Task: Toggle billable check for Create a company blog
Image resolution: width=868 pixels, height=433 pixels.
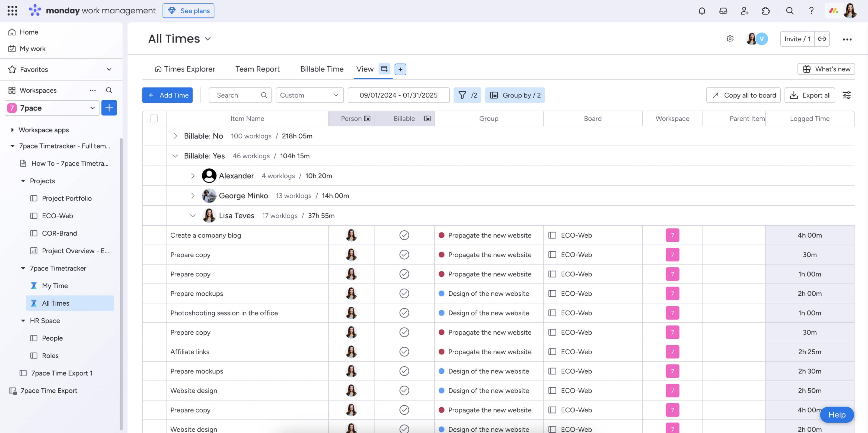Action: tap(404, 235)
